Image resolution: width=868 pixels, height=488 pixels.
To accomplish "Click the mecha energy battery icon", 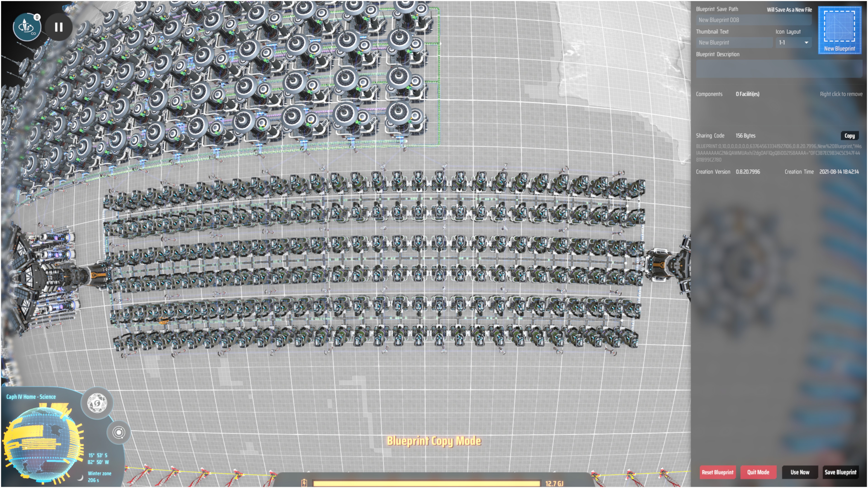I will (x=304, y=483).
